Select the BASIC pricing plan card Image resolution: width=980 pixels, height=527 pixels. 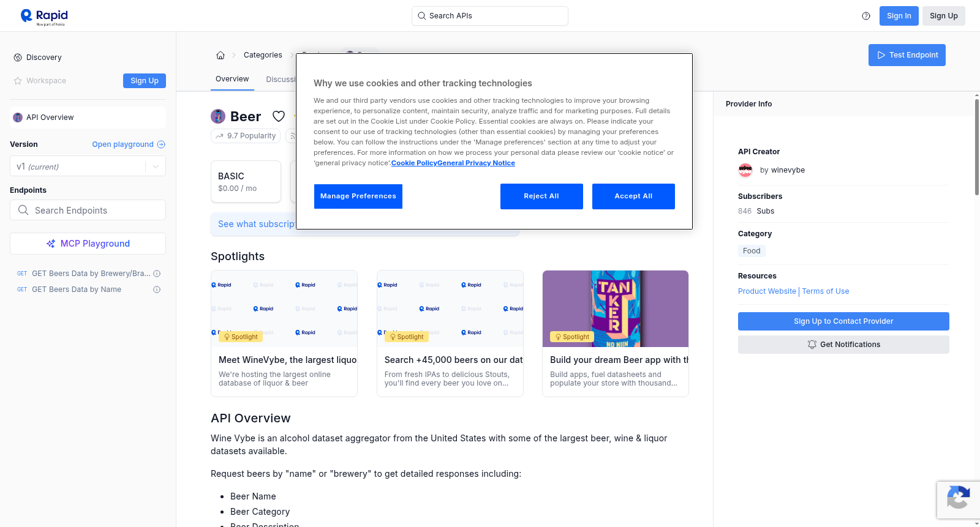246,182
